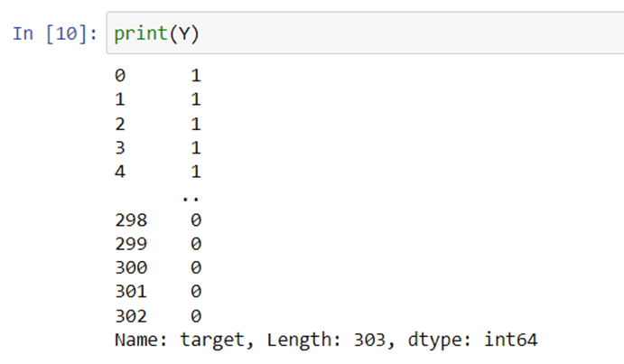The width and height of the screenshot is (624, 364).
Task: Click output row index 1
Action: click(x=120, y=99)
